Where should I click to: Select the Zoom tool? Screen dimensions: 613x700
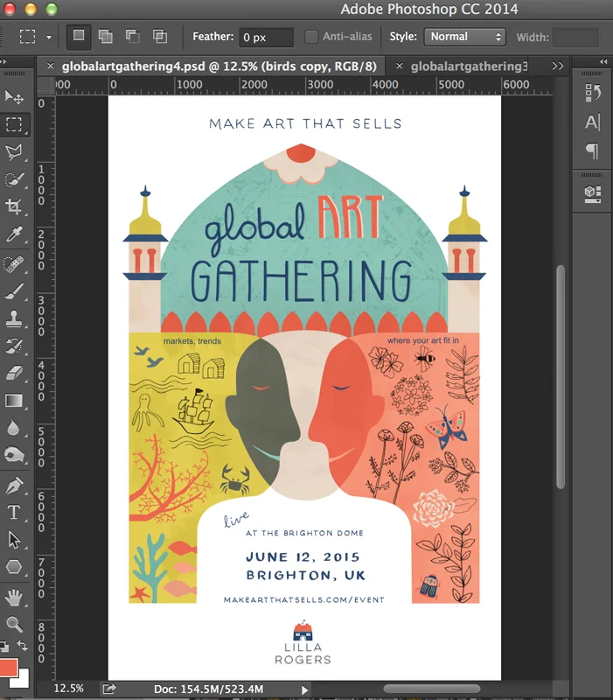14,624
